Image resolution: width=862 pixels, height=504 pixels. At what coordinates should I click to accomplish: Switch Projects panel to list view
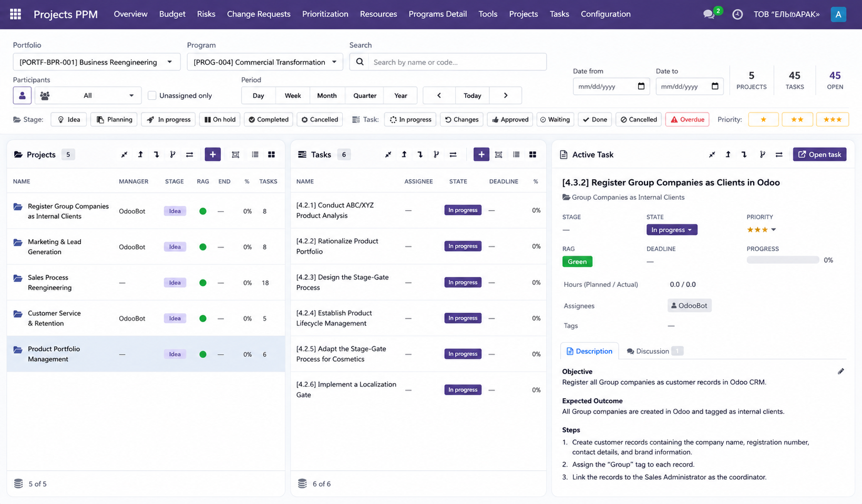255,155
